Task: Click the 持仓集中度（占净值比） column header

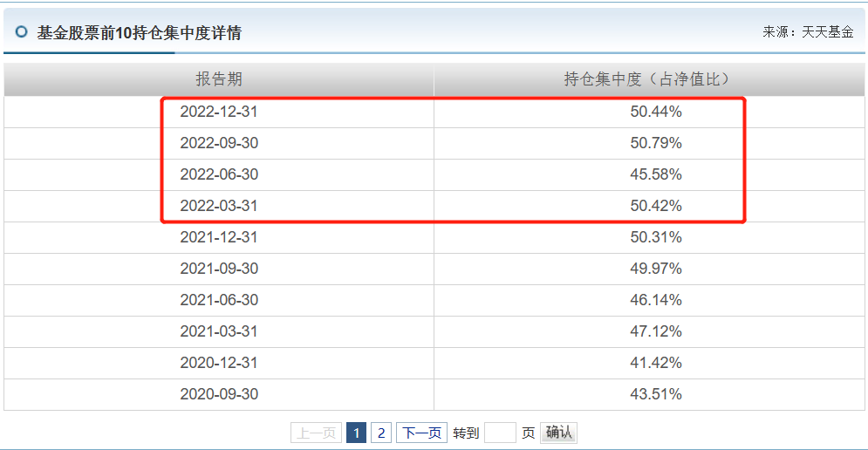Action: tap(646, 79)
